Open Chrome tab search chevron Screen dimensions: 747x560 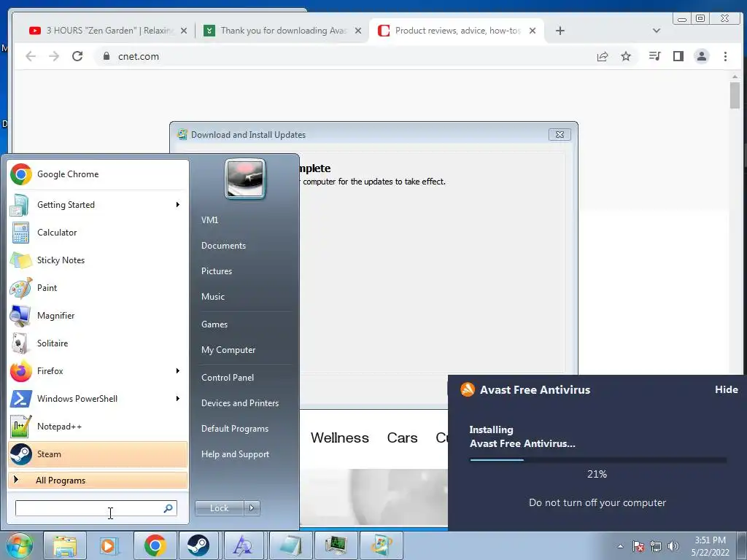pos(657,31)
